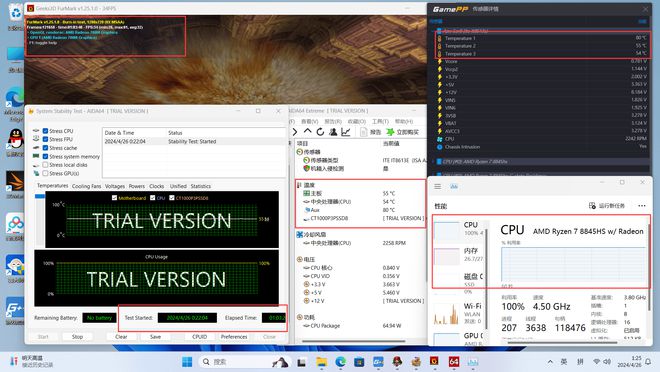Expand the CPU AMD Ryzen 7 8845HS section in GamePP
This screenshot has width=660, height=372.
coord(434,162)
